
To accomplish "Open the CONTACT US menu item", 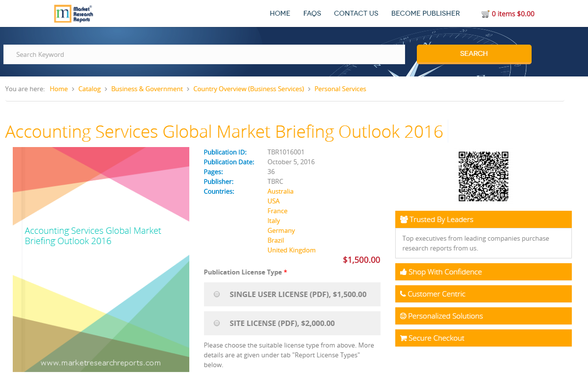I will (356, 14).
